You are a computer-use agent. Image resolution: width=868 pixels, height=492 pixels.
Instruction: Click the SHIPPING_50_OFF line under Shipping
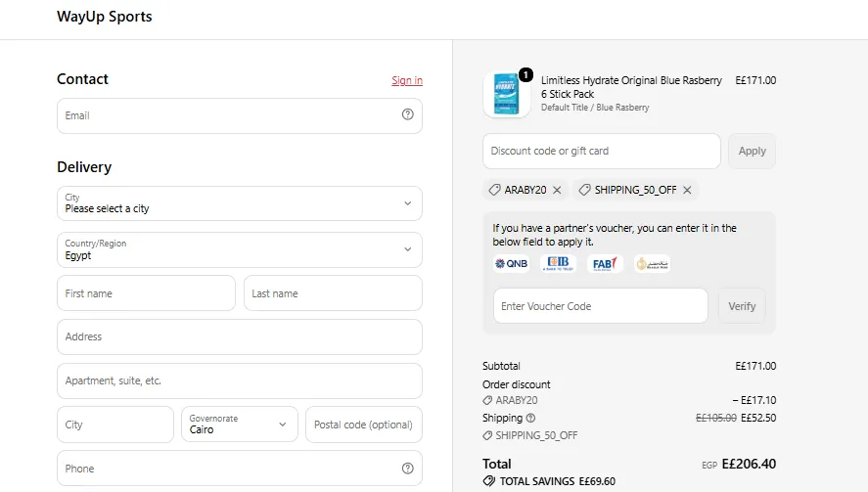click(529, 435)
